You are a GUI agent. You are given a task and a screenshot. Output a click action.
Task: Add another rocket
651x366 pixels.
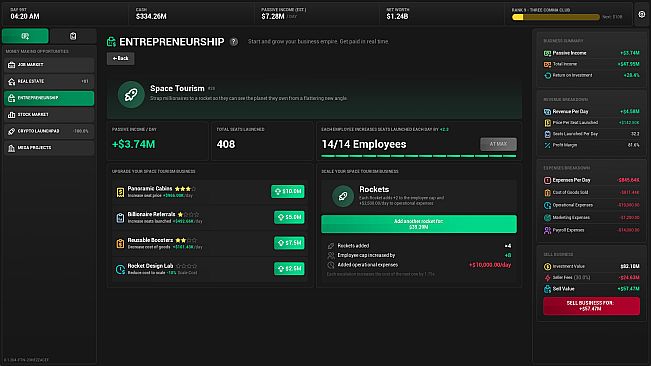pos(419,224)
